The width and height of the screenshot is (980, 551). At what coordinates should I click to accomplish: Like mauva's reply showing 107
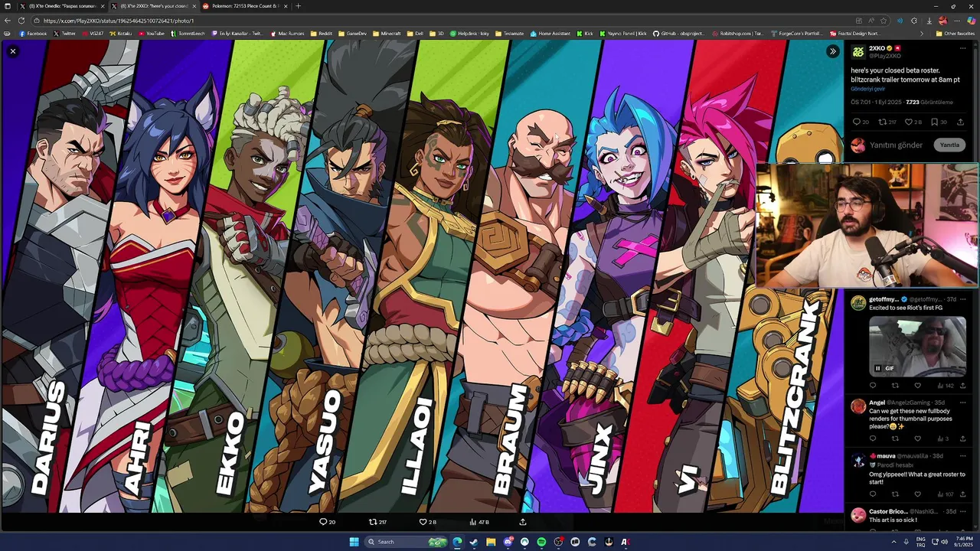(917, 494)
